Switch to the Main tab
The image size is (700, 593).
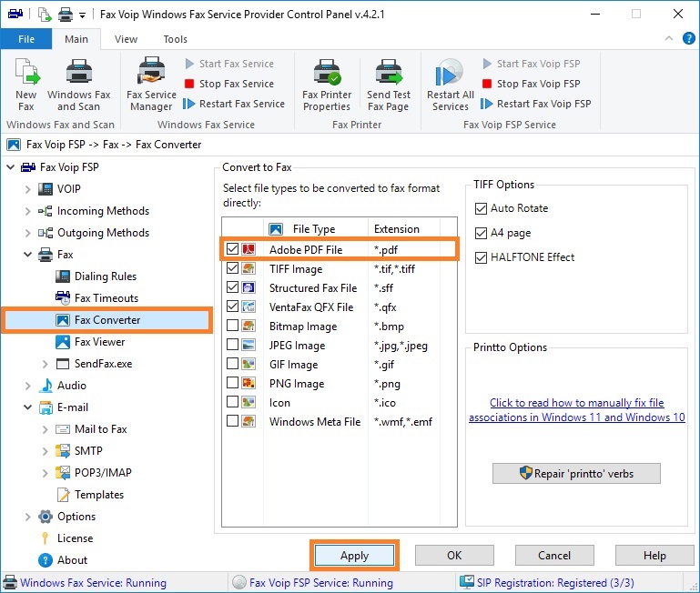pos(76,39)
